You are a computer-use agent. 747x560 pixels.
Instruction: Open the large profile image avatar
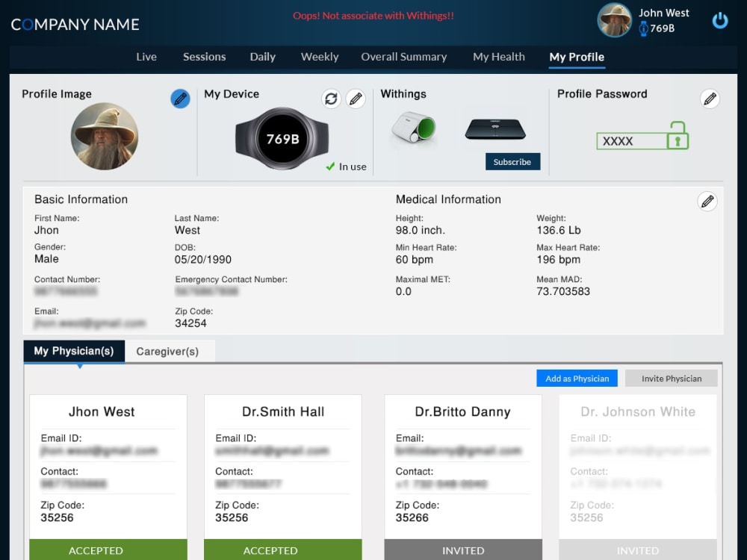tap(105, 136)
